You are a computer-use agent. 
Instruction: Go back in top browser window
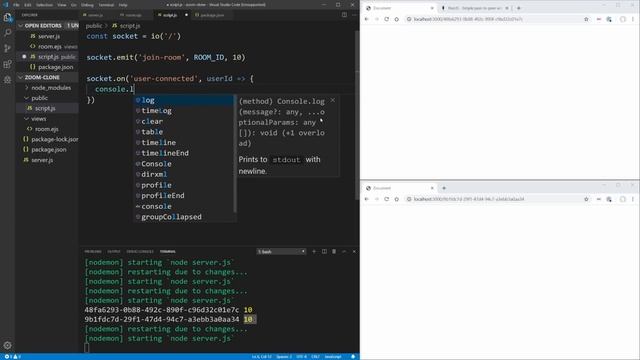[366, 19]
